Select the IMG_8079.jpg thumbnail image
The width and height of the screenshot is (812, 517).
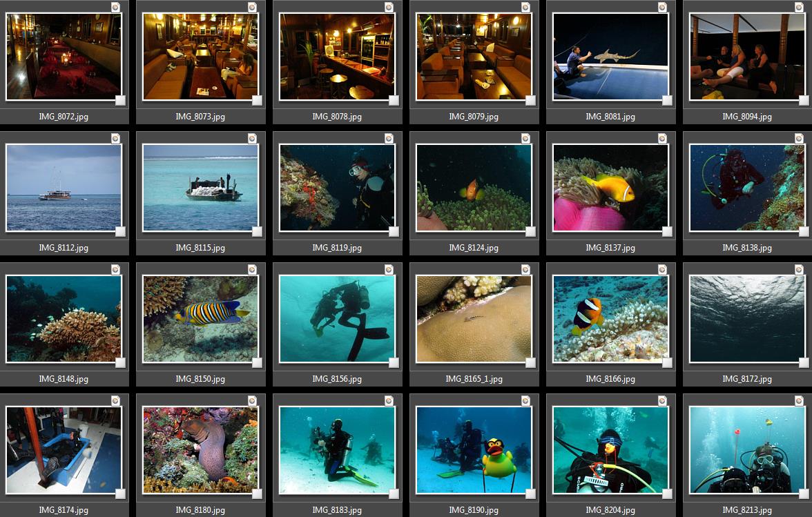point(474,57)
